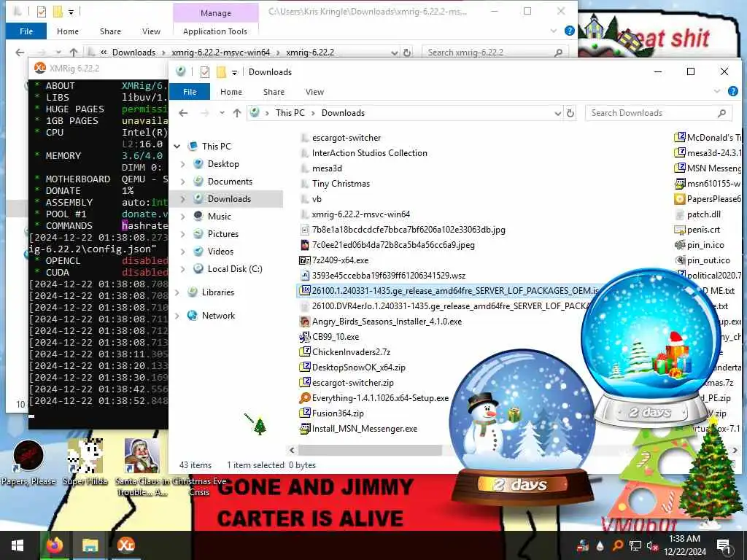Go back in Downloads window
Screen dimensions: 747x560
click(183, 113)
